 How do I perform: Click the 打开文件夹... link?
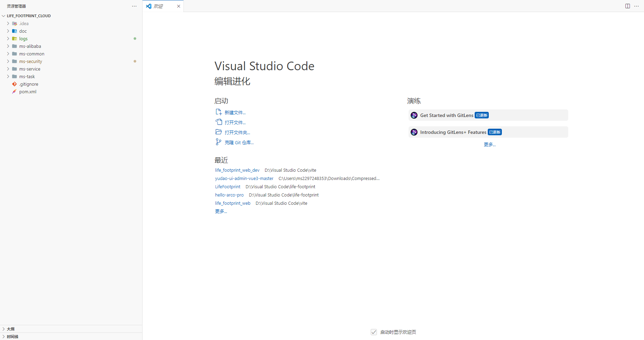(x=237, y=132)
